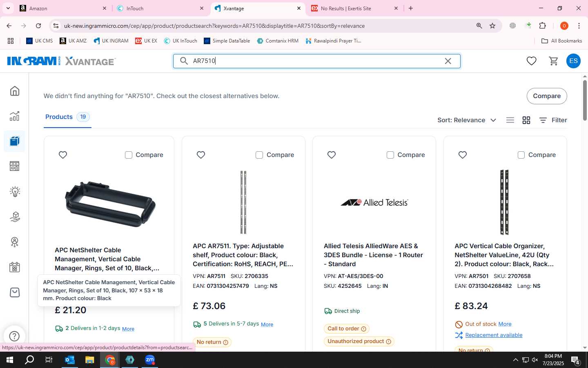
Task: Click into the AR7510 search field
Action: click(316, 61)
